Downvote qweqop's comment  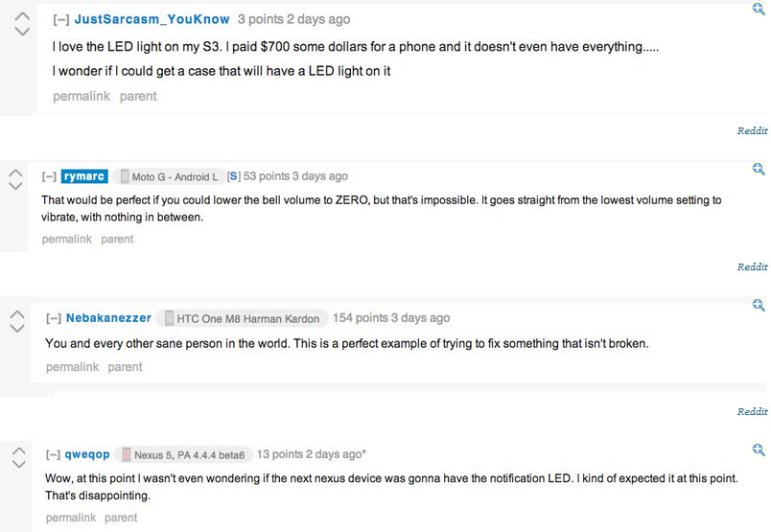point(18,464)
